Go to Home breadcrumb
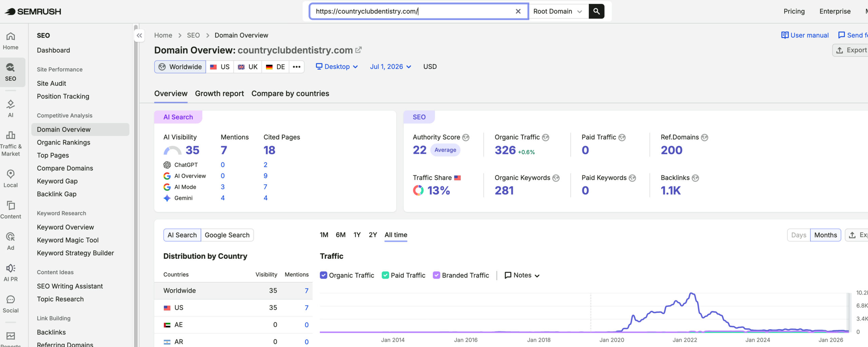This screenshot has height=347, width=868. click(163, 35)
